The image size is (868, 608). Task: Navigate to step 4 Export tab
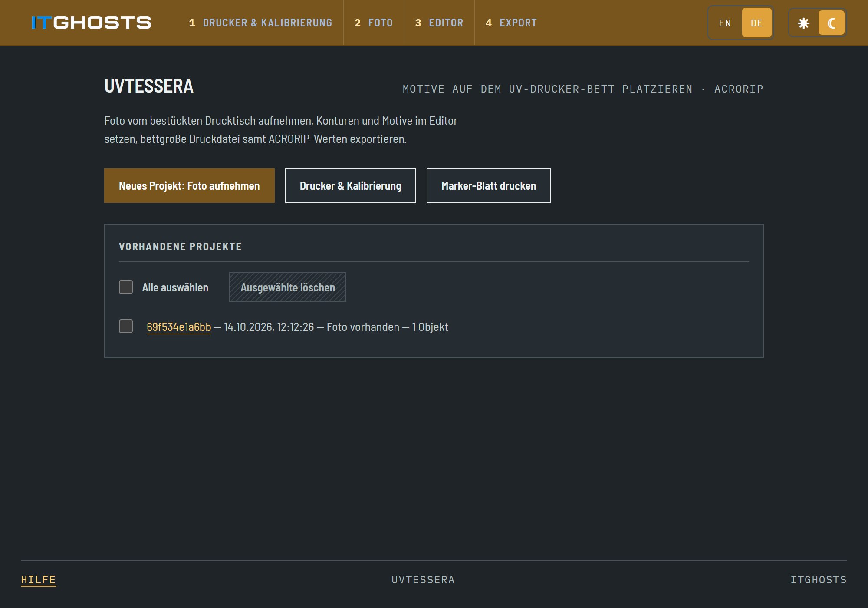[x=511, y=23]
